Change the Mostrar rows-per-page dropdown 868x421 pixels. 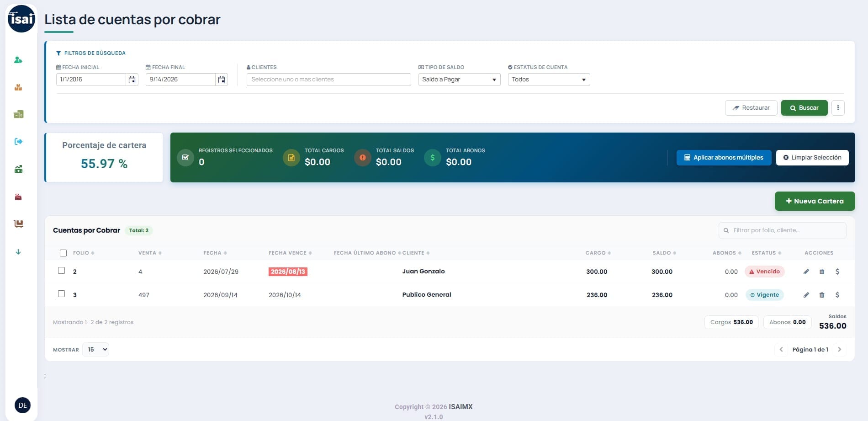click(x=96, y=350)
